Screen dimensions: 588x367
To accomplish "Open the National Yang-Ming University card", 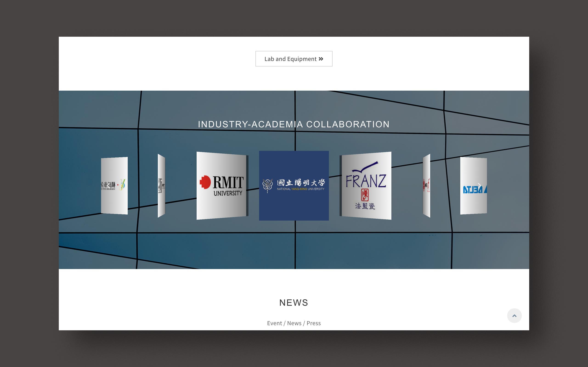I will click(294, 186).
